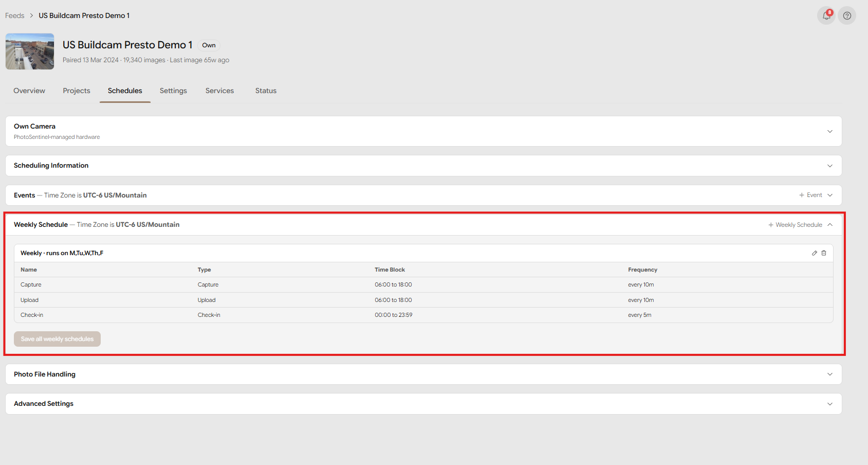The width and height of the screenshot is (868, 465).
Task: Click Weekly runs on M,Tu,W,Th,F heading
Action: pyautogui.click(x=62, y=253)
